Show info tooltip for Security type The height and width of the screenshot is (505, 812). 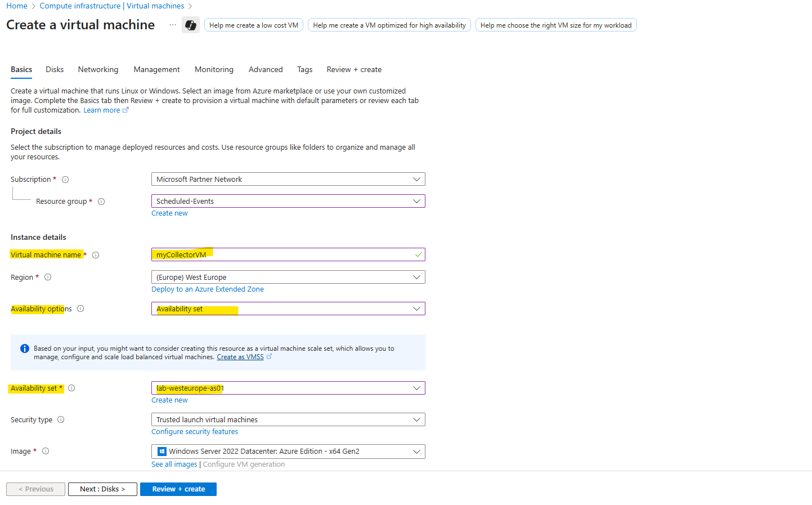[61, 419]
